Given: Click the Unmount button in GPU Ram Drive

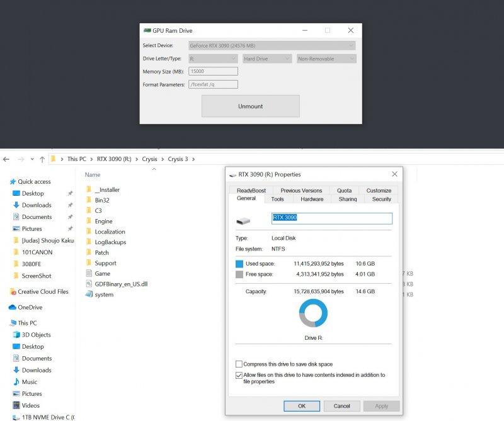Looking at the screenshot, I should 250,106.
